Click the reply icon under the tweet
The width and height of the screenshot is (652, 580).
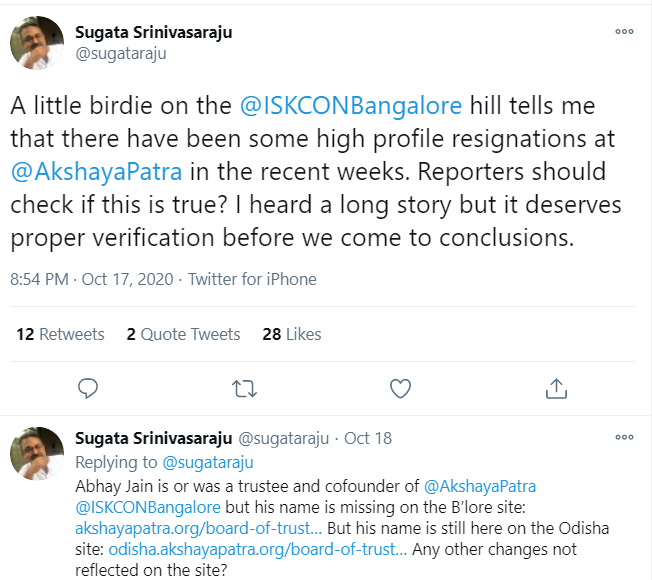pyautogui.click(x=88, y=388)
